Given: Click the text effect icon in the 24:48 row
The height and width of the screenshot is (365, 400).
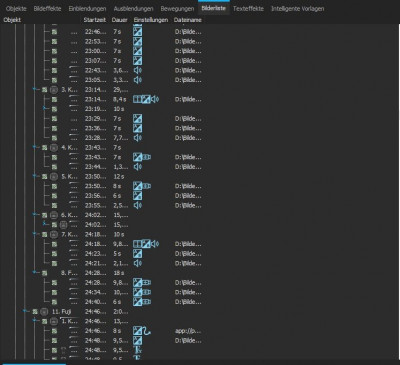Looking at the screenshot, I should point(137,350).
